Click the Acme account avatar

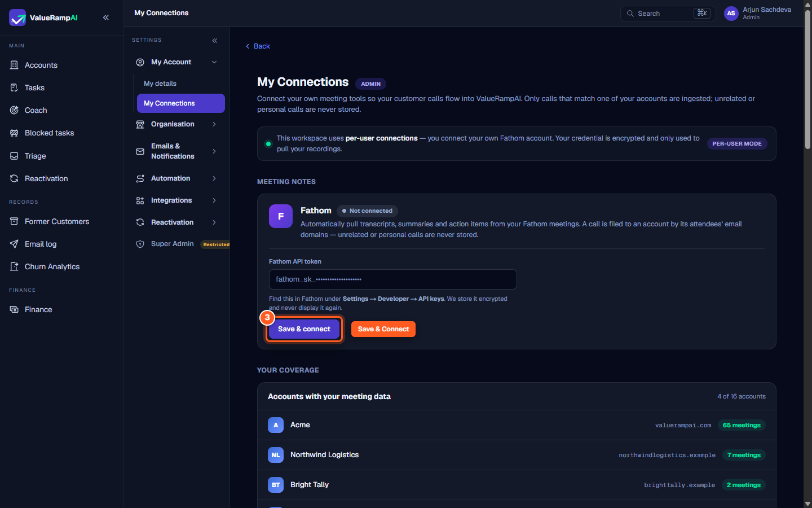coord(276,425)
